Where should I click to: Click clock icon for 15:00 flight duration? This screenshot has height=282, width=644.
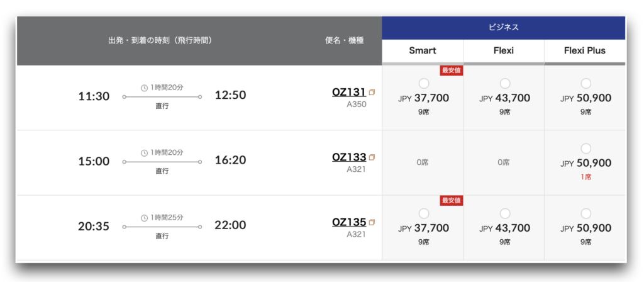(x=144, y=152)
